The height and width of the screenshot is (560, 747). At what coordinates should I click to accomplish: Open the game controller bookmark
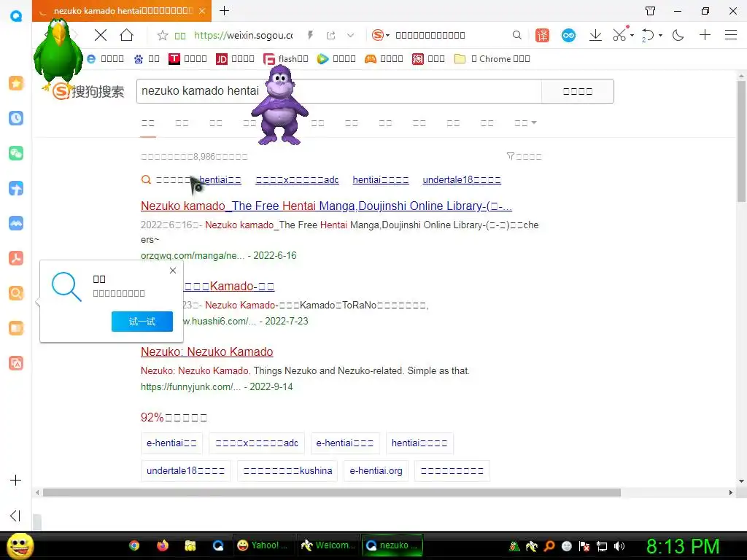384,58
